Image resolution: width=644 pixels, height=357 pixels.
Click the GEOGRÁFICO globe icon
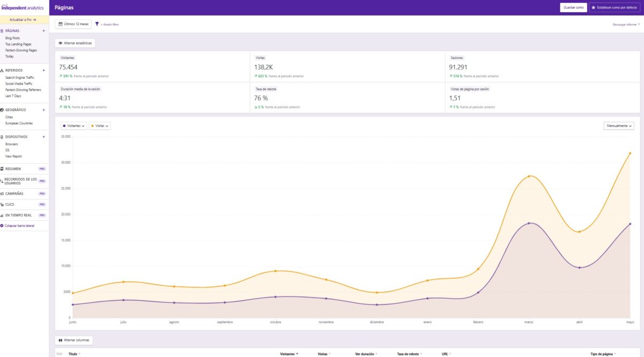point(2,110)
